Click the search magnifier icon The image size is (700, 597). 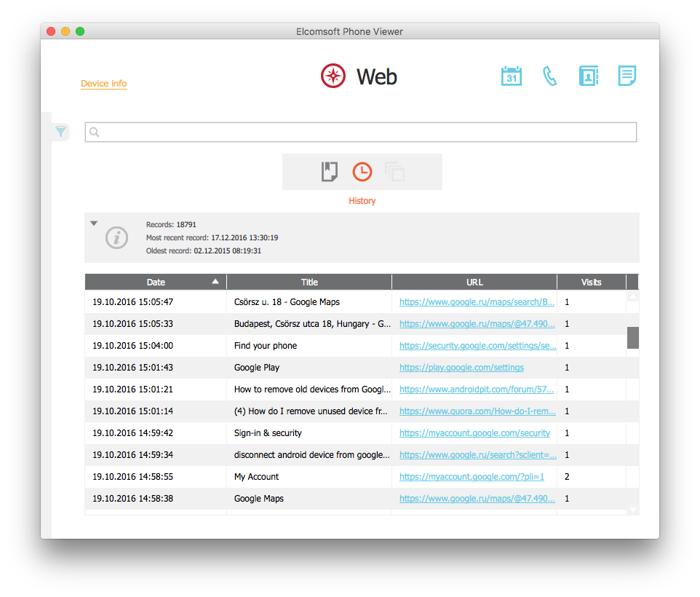coord(94,133)
